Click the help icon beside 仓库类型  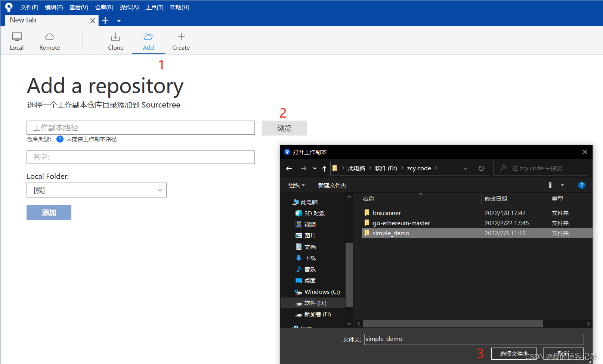click(x=60, y=139)
